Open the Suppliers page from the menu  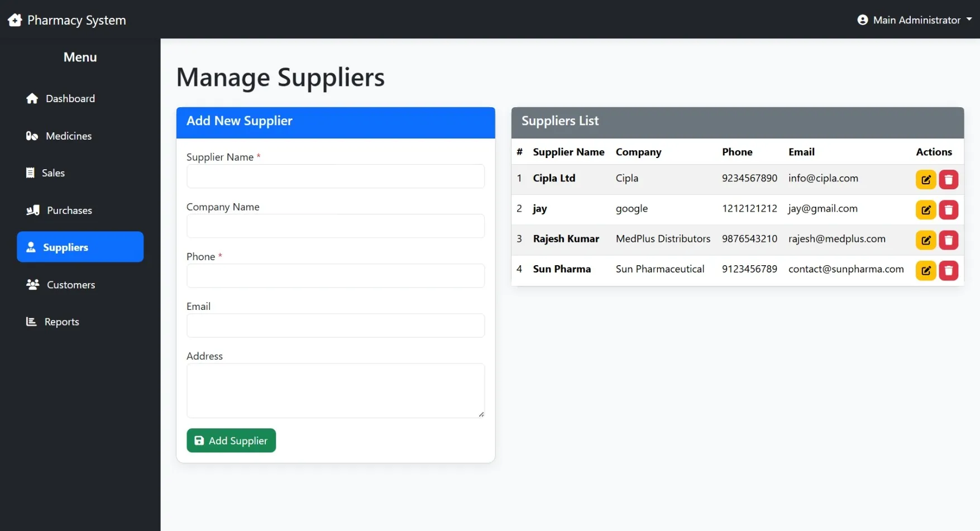(x=65, y=247)
